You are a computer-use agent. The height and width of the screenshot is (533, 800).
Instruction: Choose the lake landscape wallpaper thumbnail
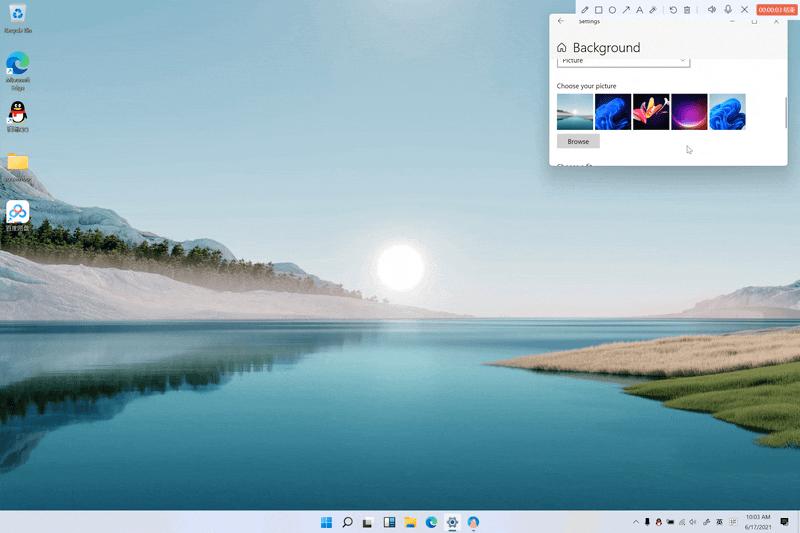coord(575,112)
